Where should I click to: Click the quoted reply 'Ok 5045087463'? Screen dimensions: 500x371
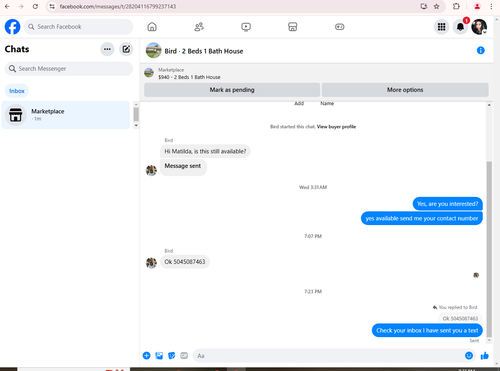[x=460, y=318]
